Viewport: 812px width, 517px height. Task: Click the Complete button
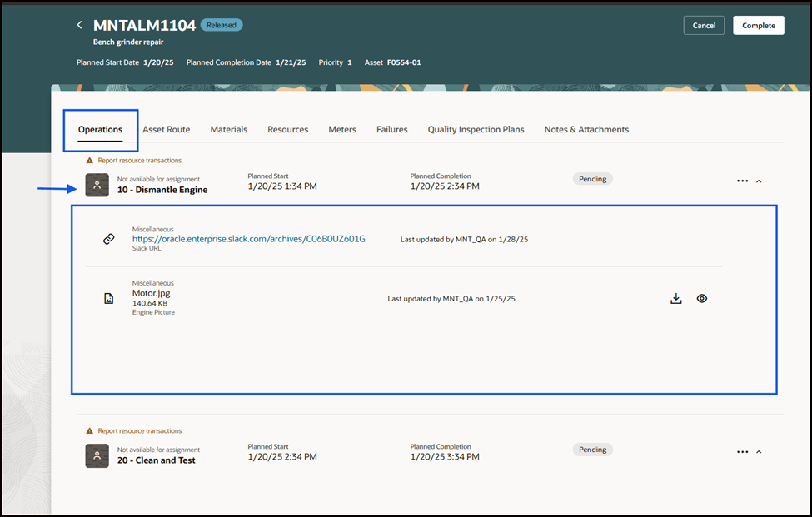pyautogui.click(x=758, y=25)
